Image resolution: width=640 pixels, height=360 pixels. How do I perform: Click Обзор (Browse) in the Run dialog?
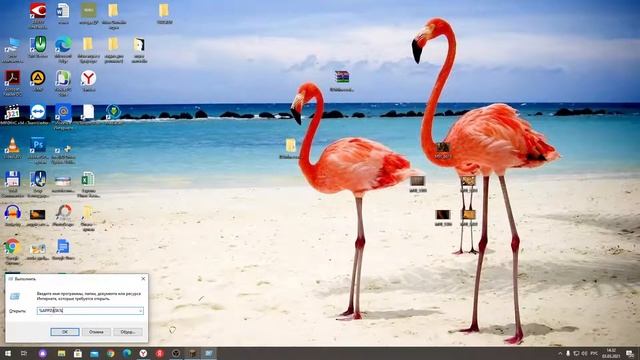(128, 332)
